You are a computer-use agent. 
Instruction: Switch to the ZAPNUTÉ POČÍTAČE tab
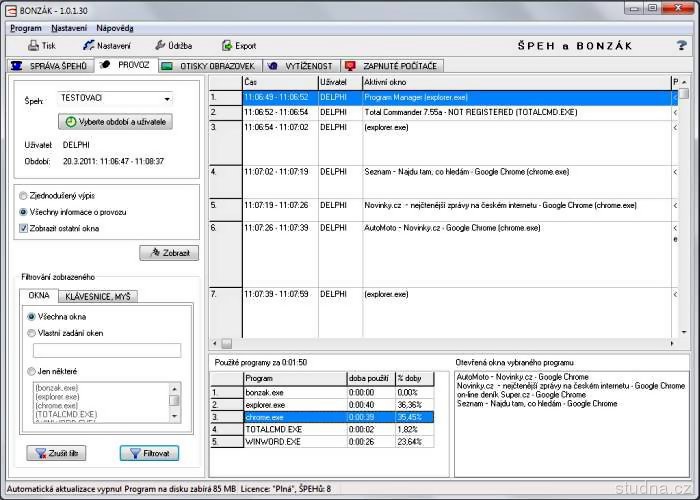coord(390,65)
